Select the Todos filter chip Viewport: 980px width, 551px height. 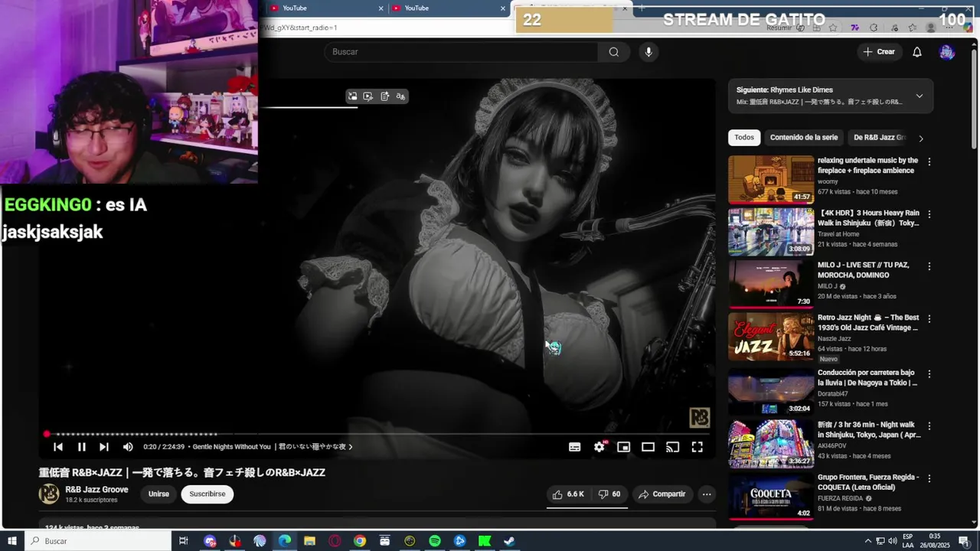click(x=744, y=138)
